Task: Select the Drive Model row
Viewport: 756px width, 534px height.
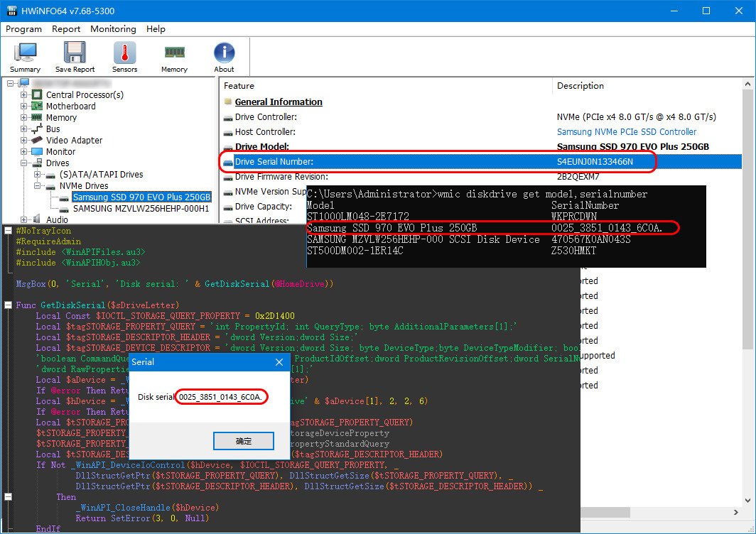Action: tap(481, 147)
